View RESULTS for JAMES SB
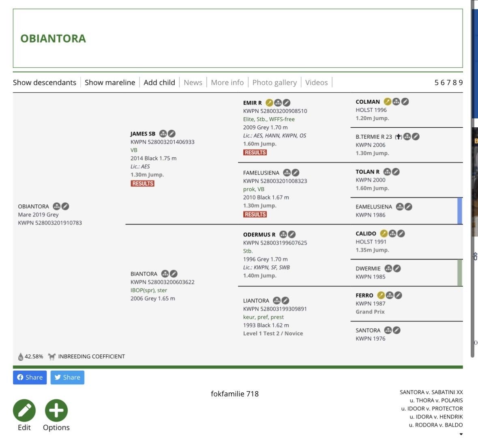The width and height of the screenshot is (478, 448). [x=143, y=184]
